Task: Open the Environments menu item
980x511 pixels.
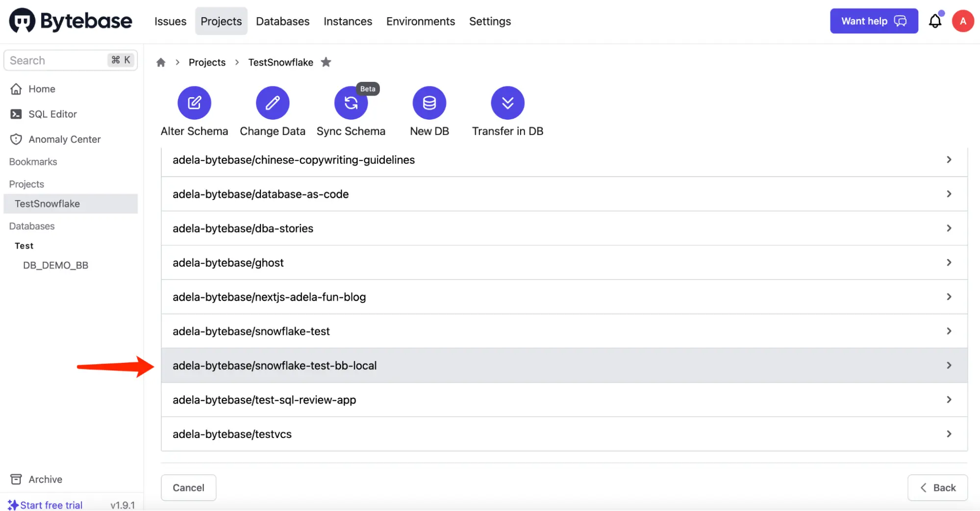Action: (x=420, y=21)
